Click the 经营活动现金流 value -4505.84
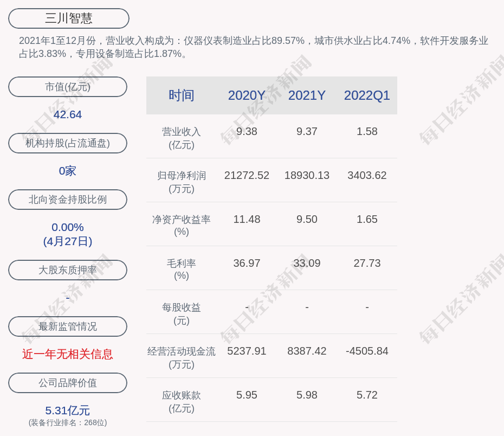 pyautogui.click(x=367, y=351)
